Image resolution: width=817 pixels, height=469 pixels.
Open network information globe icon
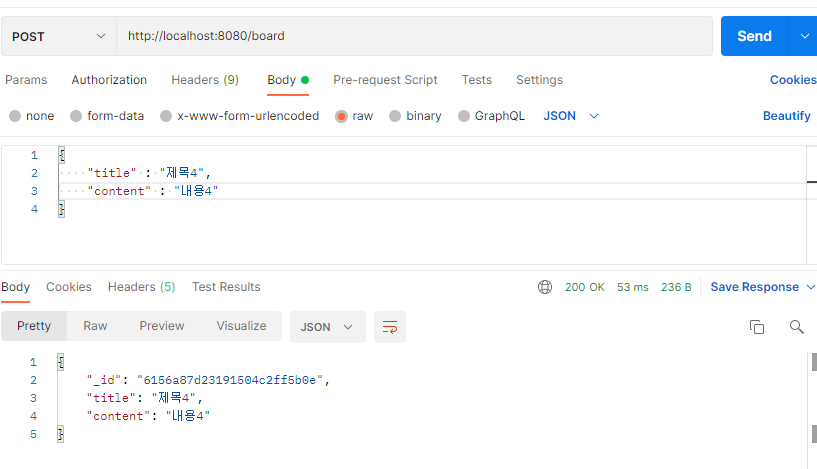click(x=545, y=287)
